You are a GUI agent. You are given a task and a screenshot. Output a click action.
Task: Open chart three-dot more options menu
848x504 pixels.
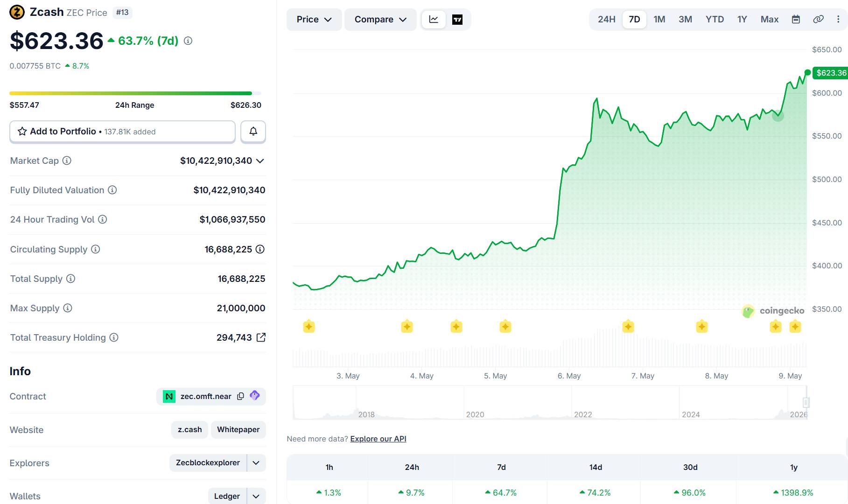click(838, 19)
